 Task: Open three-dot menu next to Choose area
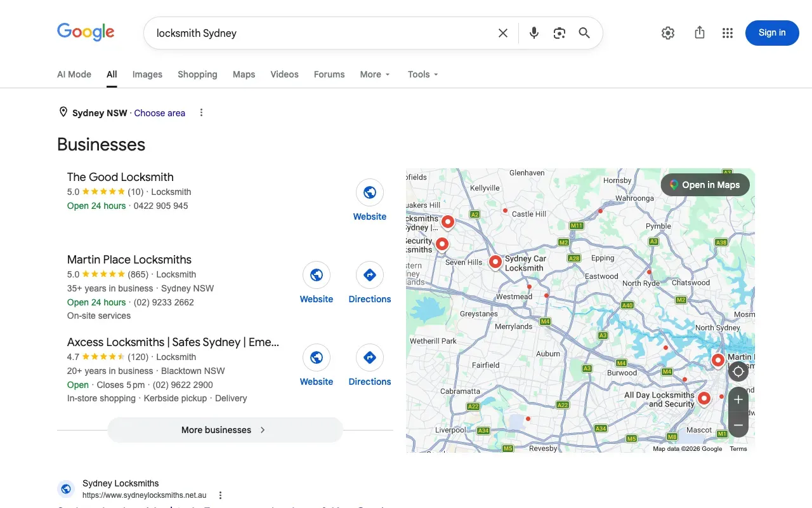tap(201, 112)
